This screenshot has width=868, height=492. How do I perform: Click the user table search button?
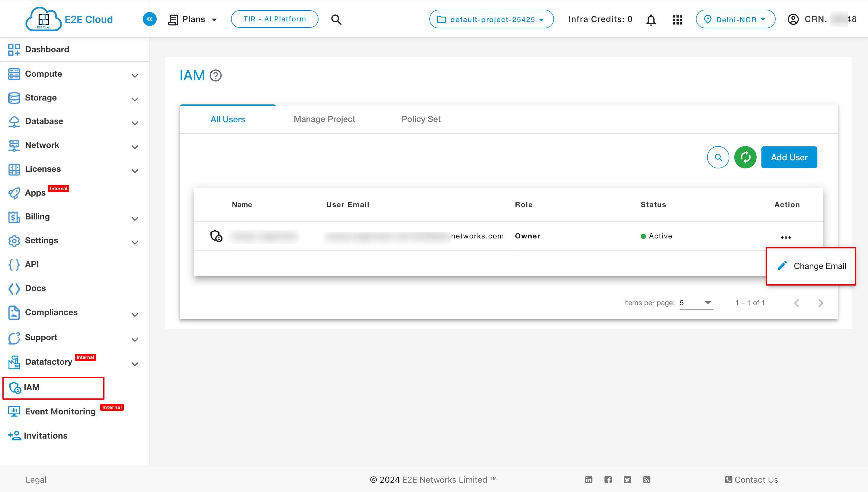718,157
